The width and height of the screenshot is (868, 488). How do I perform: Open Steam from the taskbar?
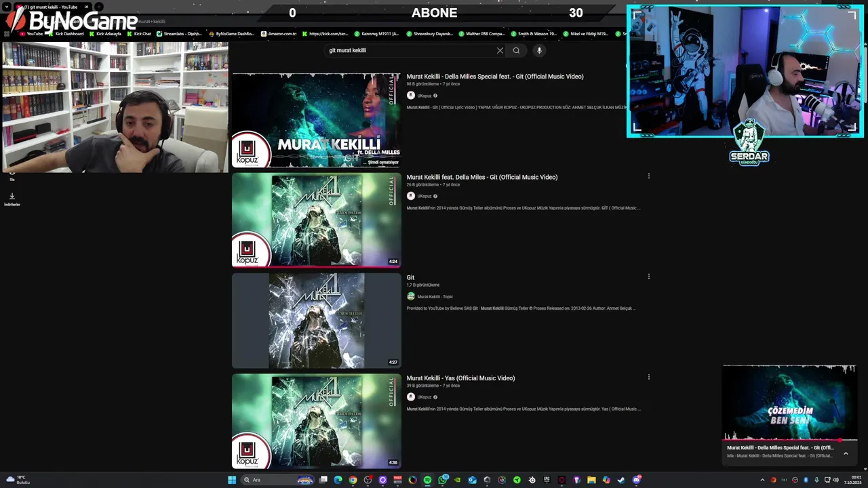(621, 480)
